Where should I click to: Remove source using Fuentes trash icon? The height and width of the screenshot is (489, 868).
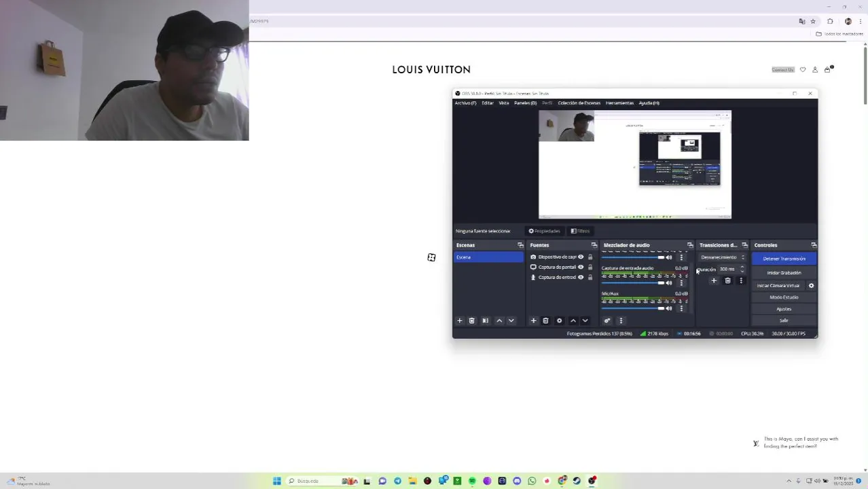click(545, 321)
